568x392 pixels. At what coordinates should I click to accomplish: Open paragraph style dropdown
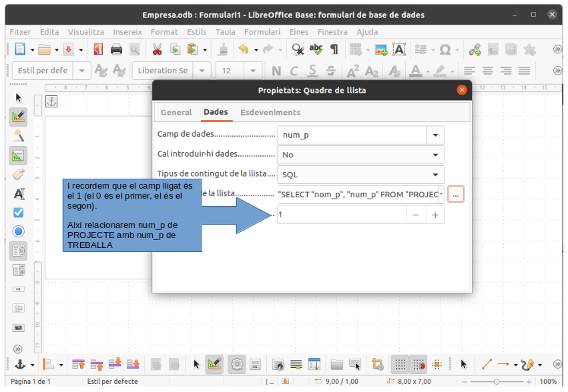[x=81, y=71]
